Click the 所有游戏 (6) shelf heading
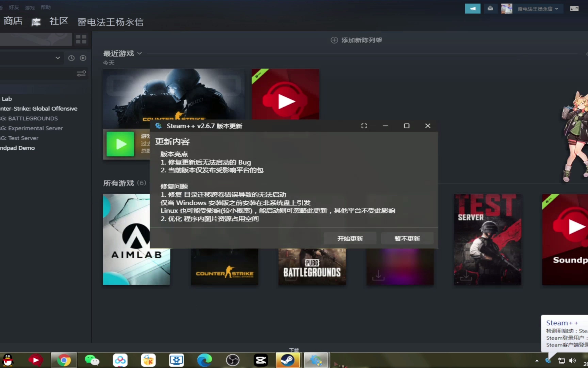This screenshot has height=368, width=588. pyautogui.click(x=124, y=183)
